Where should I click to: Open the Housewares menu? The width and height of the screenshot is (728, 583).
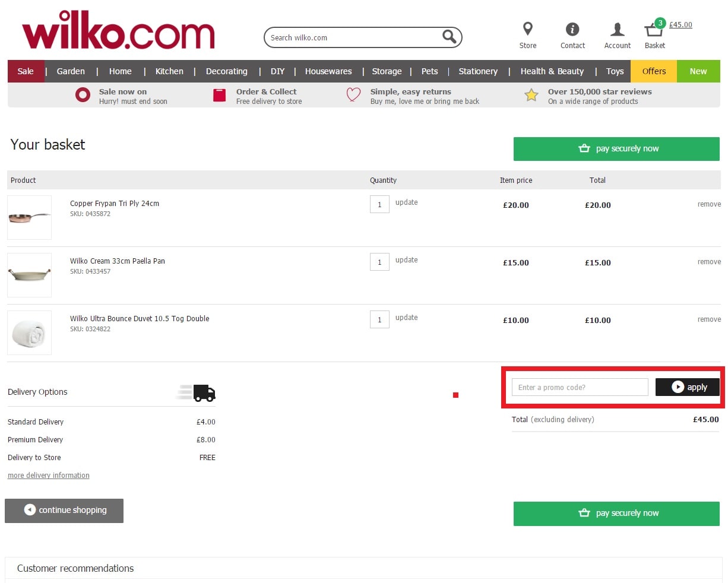point(328,71)
